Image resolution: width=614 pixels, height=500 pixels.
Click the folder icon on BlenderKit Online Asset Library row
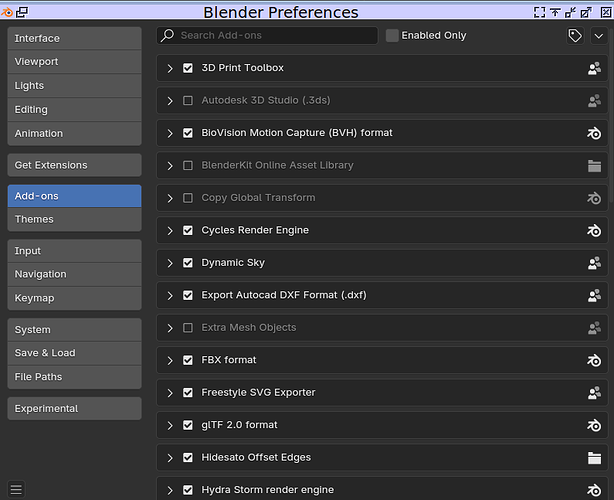[594, 166]
